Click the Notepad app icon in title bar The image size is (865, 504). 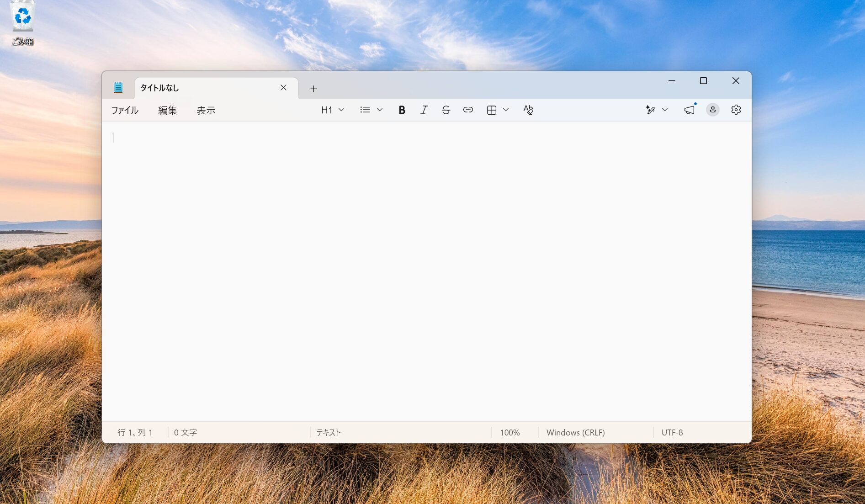click(x=118, y=88)
